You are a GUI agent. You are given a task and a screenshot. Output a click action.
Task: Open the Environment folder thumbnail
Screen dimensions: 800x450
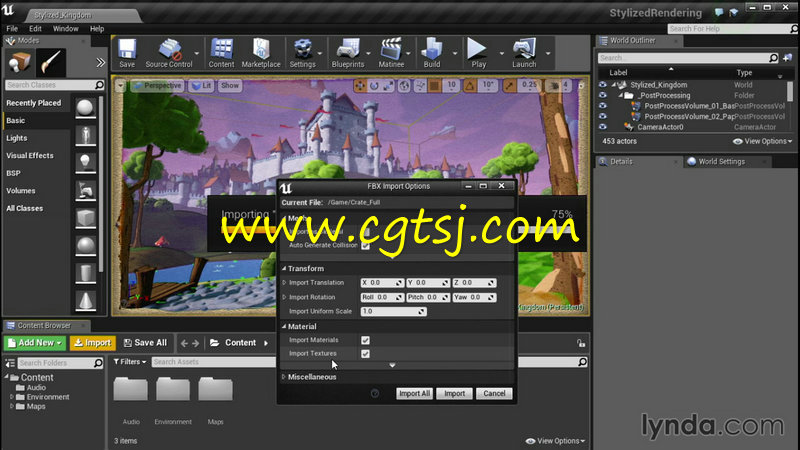click(x=173, y=390)
